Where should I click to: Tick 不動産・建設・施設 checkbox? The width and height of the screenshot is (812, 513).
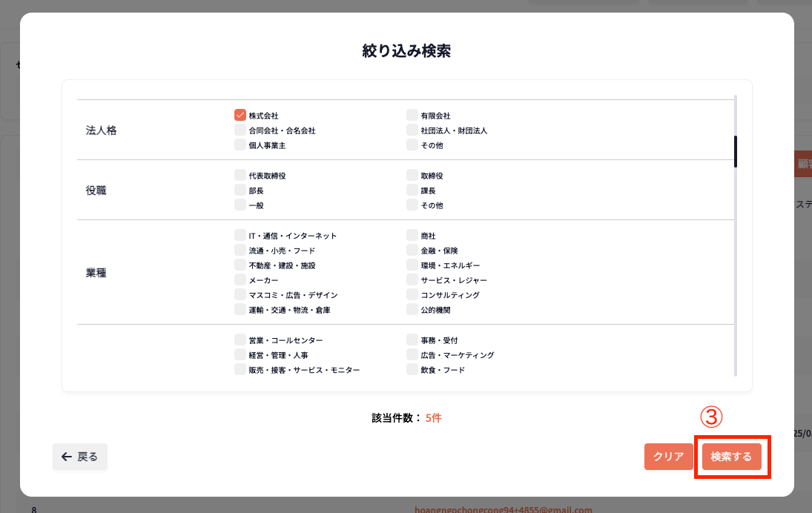(x=240, y=265)
